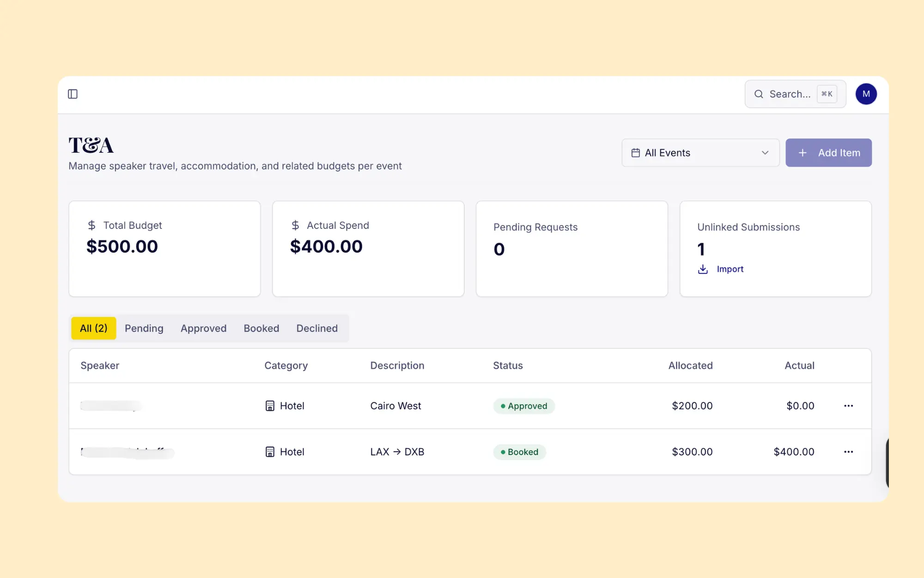The image size is (924, 578).
Task: Click the Actual column header
Action: click(799, 365)
